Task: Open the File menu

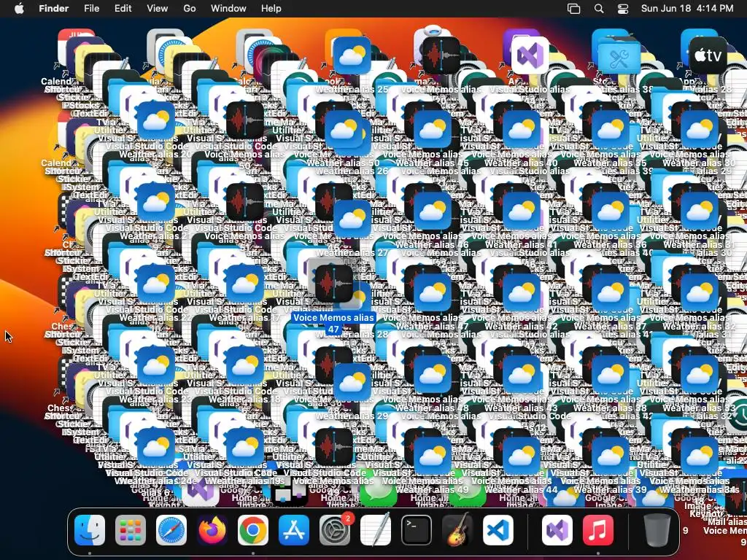Action: [91, 9]
